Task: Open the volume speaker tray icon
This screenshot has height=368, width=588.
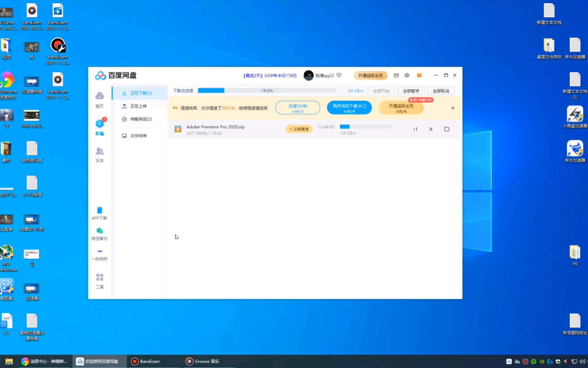Action: (x=582, y=362)
